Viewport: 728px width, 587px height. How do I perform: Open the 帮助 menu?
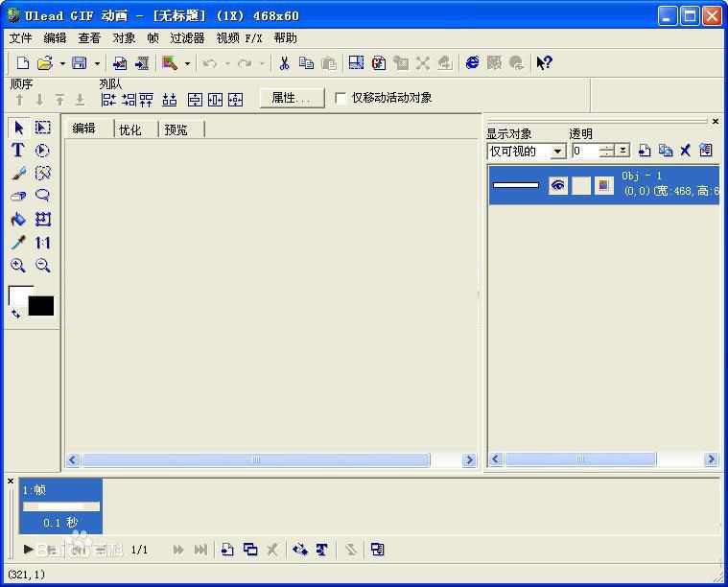[285, 38]
